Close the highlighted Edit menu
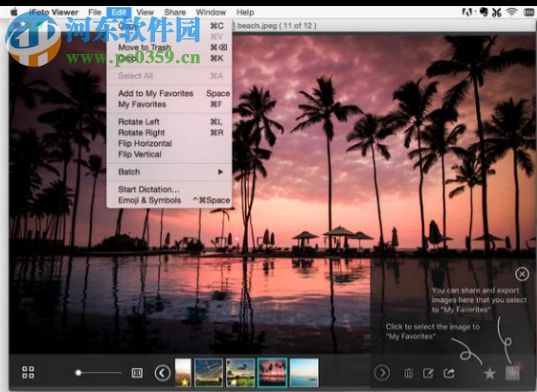This screenshot has height=392, width=537. tap(118, 12)
